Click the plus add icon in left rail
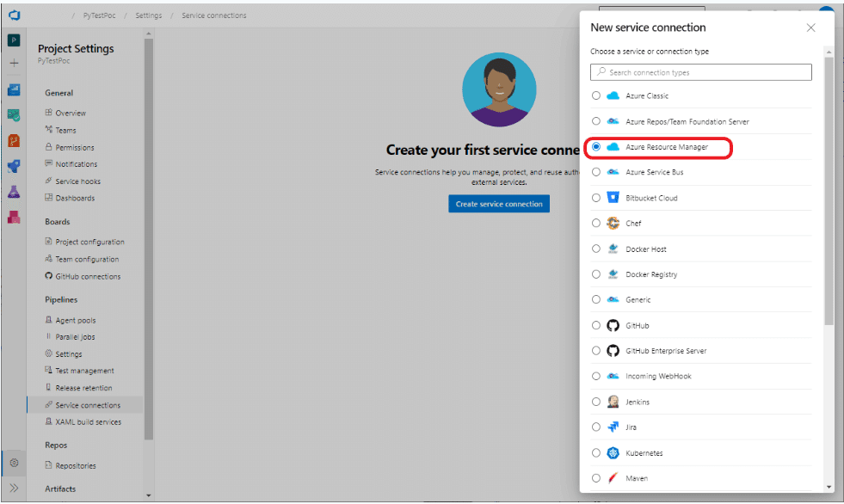844x504 pixels. pos(14,63)
